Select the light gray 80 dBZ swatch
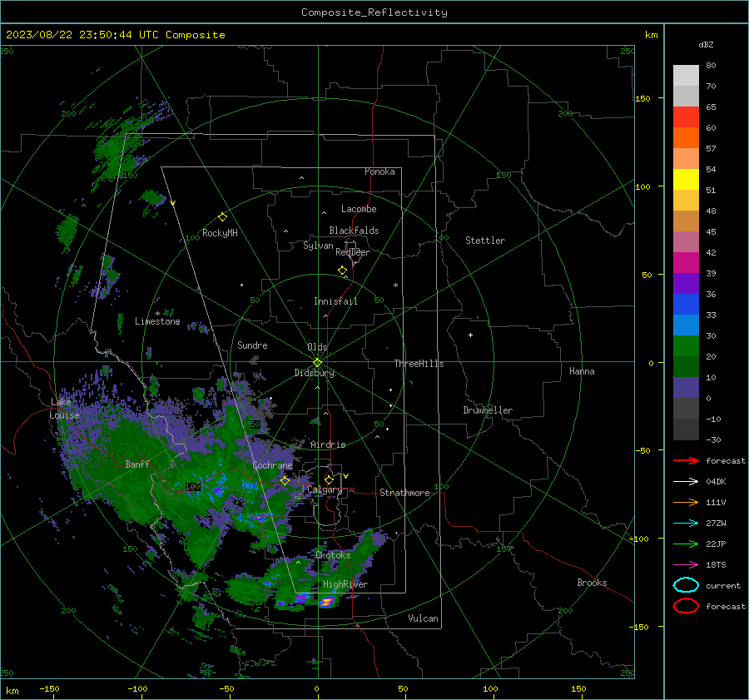Screen dimensions: 749x700 (686, 75)
